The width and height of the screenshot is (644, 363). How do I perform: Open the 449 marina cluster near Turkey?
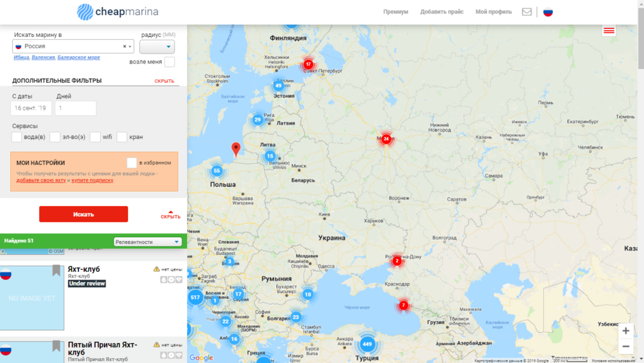click(367, 344)
